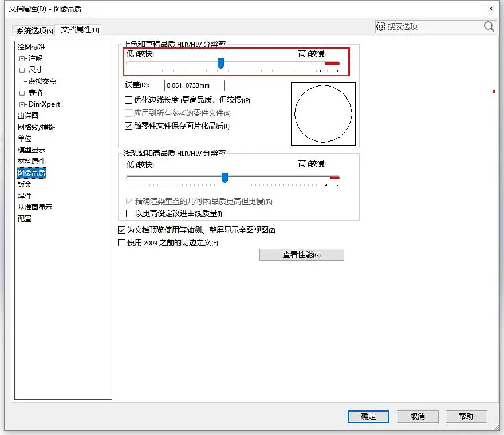Screen dimensions: 504x435
Task: Expand the DimXpert tree node
Action: [x=22, y=104]
